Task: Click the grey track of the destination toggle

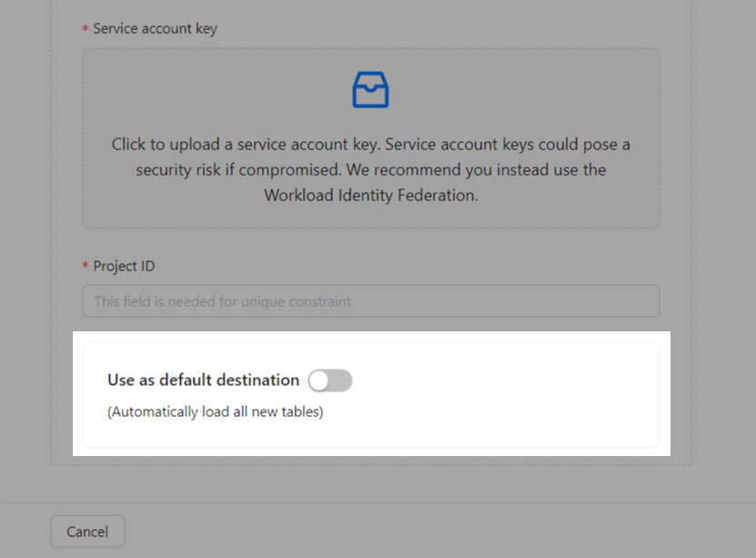Action: 341,380
